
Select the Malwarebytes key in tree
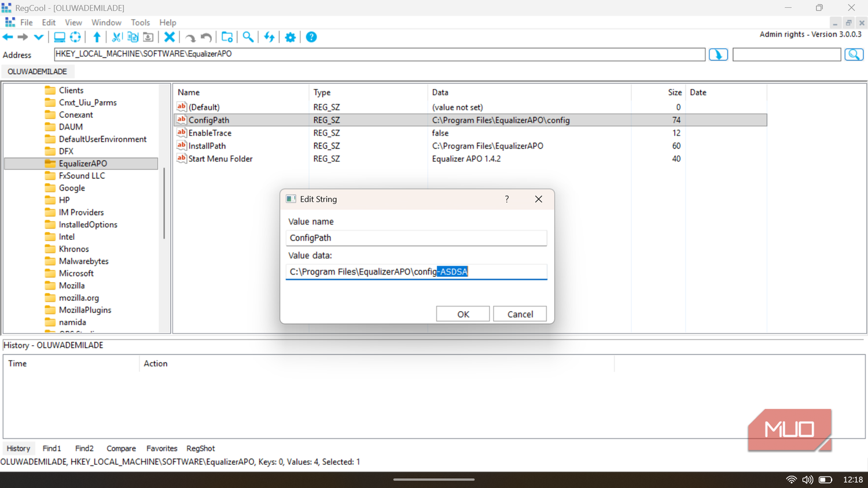pos(83,261)
